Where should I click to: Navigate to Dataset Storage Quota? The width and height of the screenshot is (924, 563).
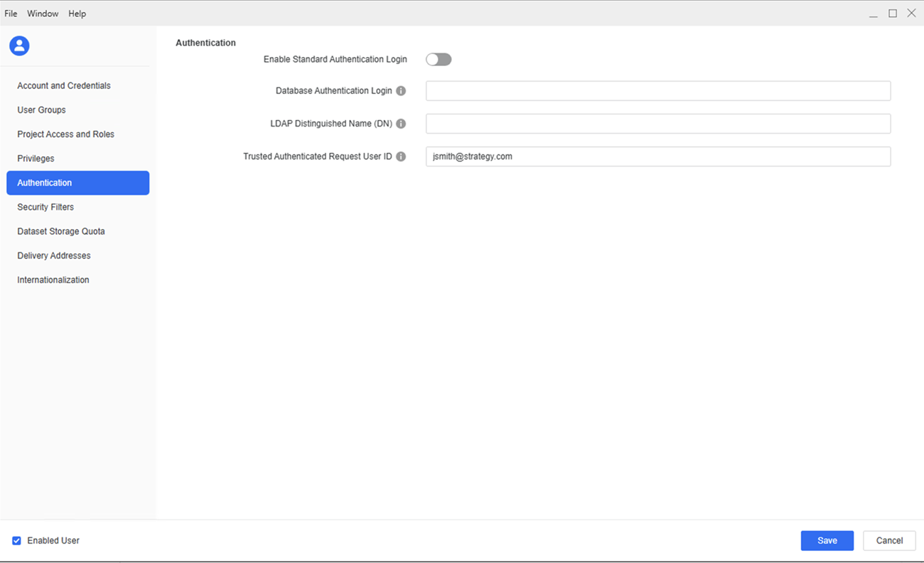point(61,232)
